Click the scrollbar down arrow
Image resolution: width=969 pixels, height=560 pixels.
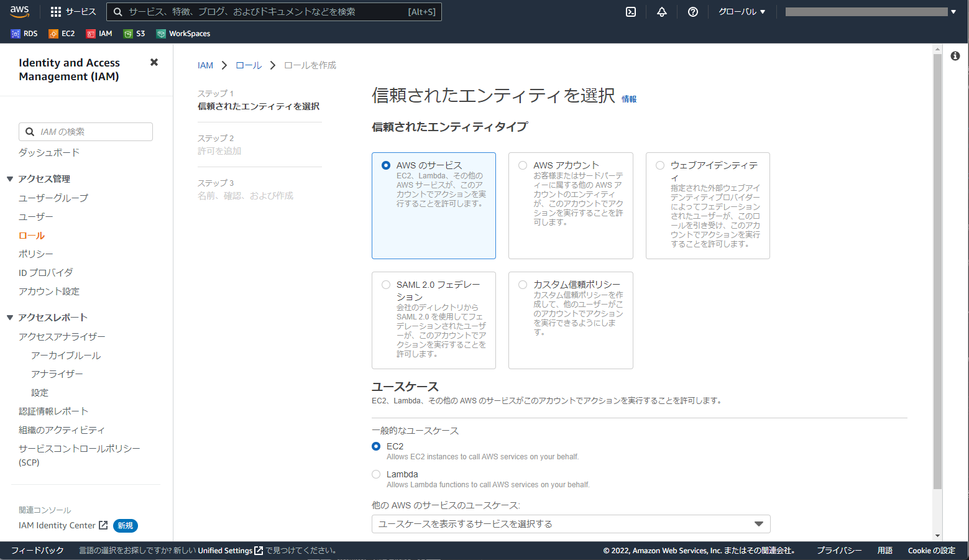[x=937, y=535]
